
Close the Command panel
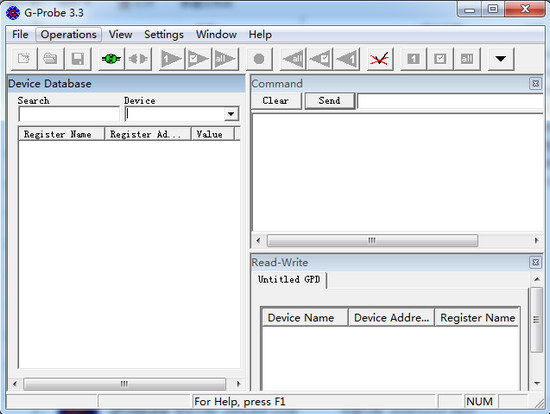click(x=535, y=84)
